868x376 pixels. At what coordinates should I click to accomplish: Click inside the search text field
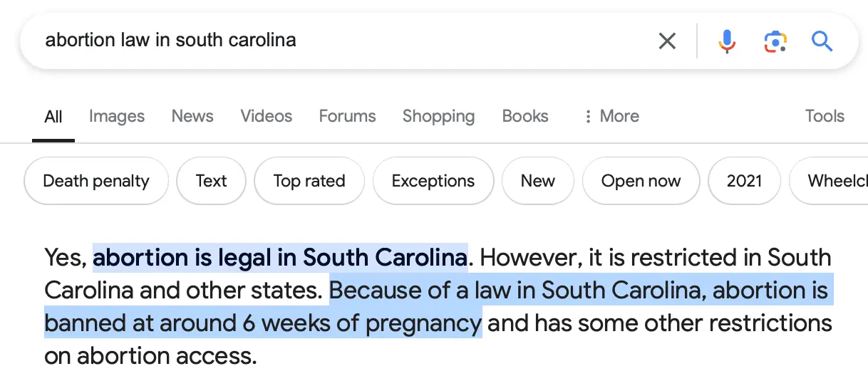tap(342, 40)
